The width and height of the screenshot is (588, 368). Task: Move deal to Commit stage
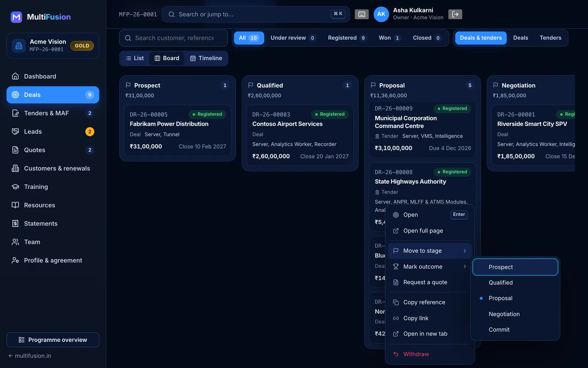click(515, 330)
